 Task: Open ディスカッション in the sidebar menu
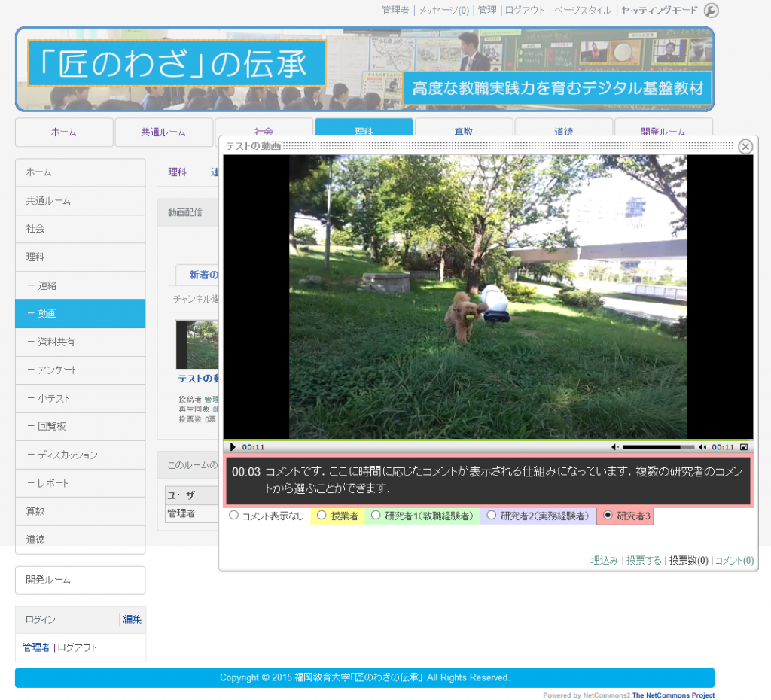[67, 455]
